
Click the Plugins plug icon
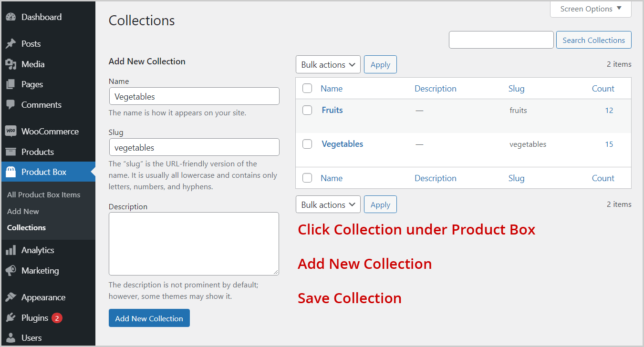click(x=11, y=318)
